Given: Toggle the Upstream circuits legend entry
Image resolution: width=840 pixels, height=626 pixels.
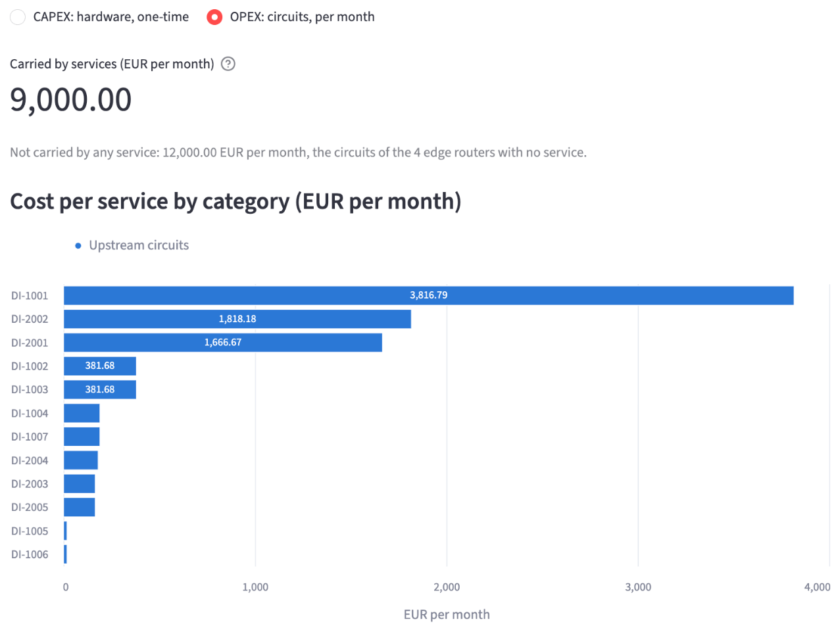Looking at the screenshot, I should point(132,245).
